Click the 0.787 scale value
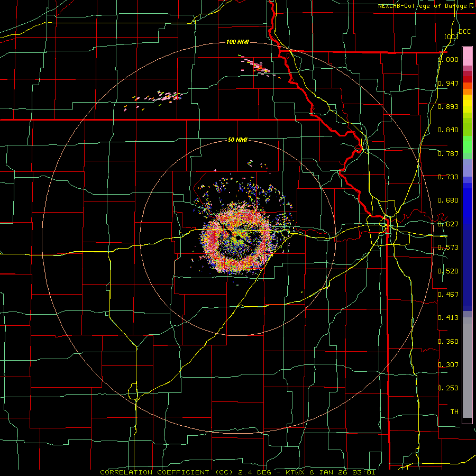476x476 pixels. [x=448, y=153]
